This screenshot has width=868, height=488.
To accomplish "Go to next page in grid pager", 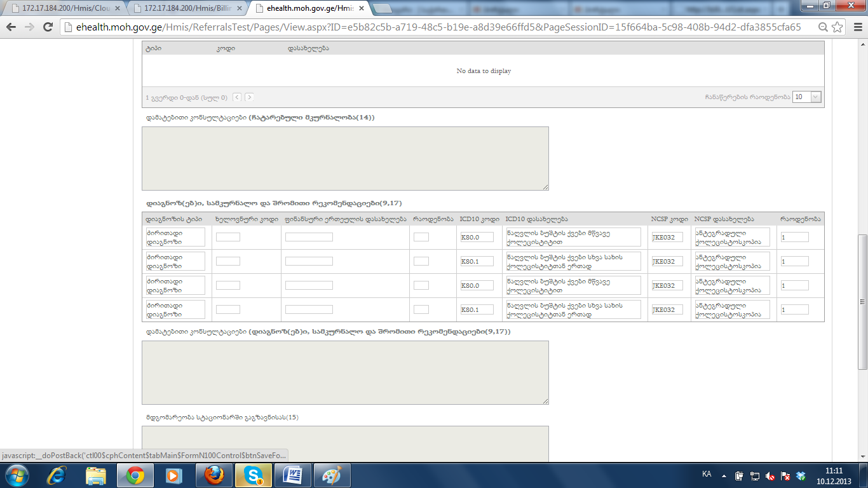I will coord(249,97).
